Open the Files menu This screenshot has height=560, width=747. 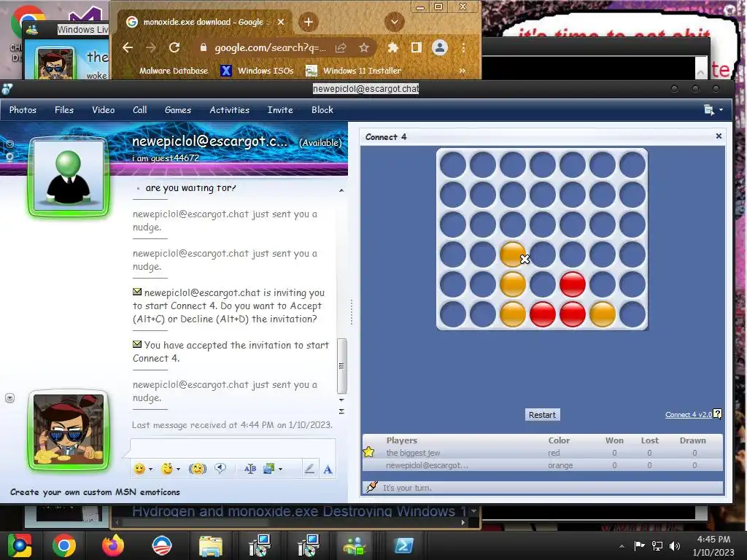64,110
